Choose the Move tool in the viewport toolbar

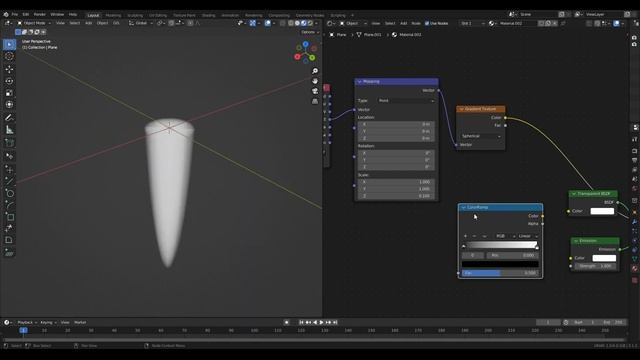9,69
